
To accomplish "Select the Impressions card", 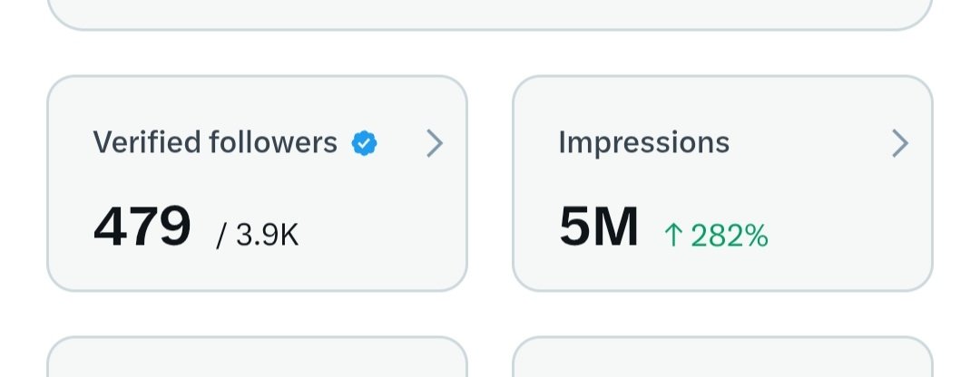I will coord(722,183).
